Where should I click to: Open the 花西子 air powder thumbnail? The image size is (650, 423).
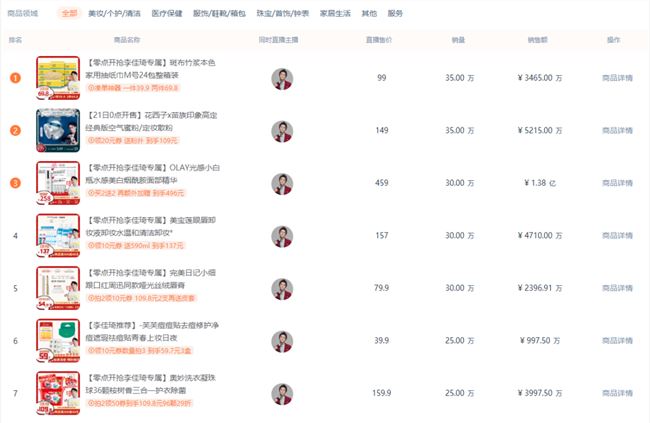coord(58,131)
